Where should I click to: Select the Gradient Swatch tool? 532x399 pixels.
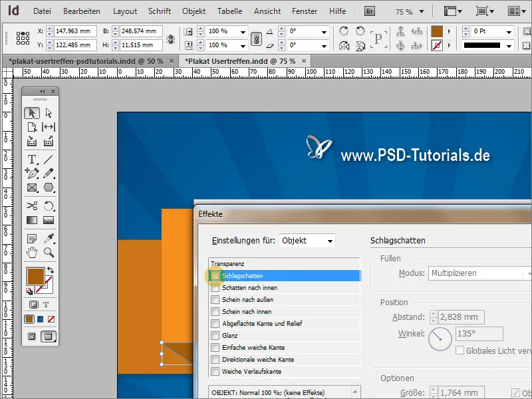pos(32,220)
